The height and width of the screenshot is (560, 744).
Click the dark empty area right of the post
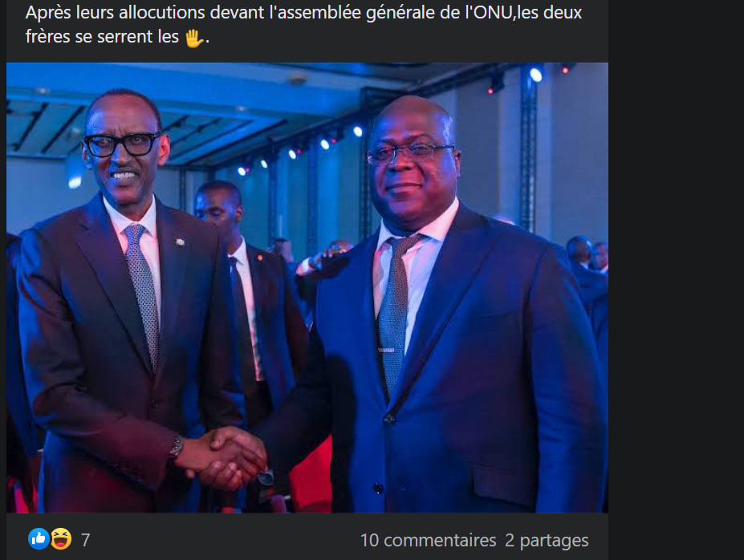(x=676, y=280)
